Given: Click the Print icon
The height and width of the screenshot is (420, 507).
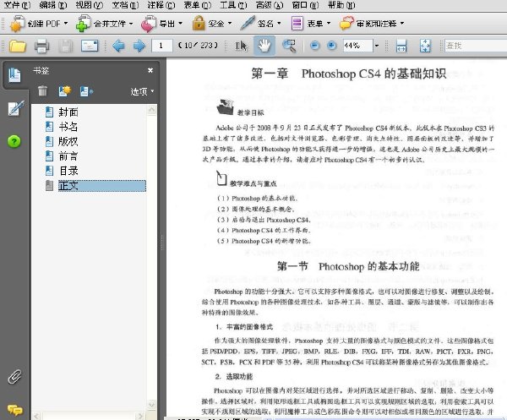Looking at the screenshot, I should tap(41, 46).
